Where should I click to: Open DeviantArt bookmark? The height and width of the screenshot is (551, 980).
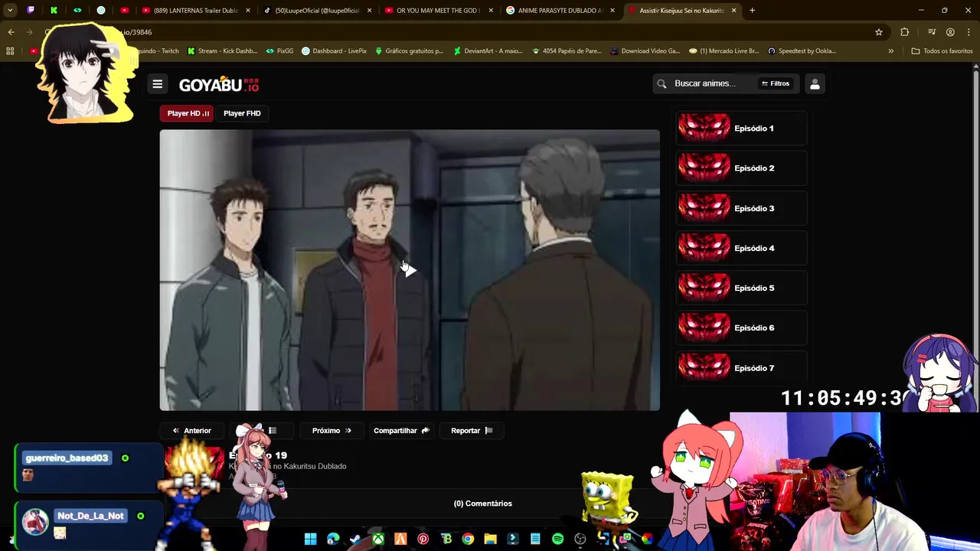pyautogui.click(x=488, y=51)
